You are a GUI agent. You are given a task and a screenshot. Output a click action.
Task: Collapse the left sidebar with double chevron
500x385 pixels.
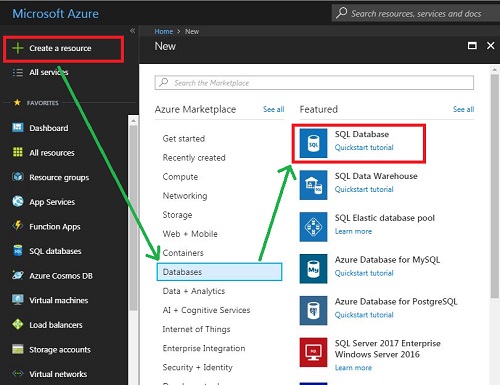[x=132, y=31]
